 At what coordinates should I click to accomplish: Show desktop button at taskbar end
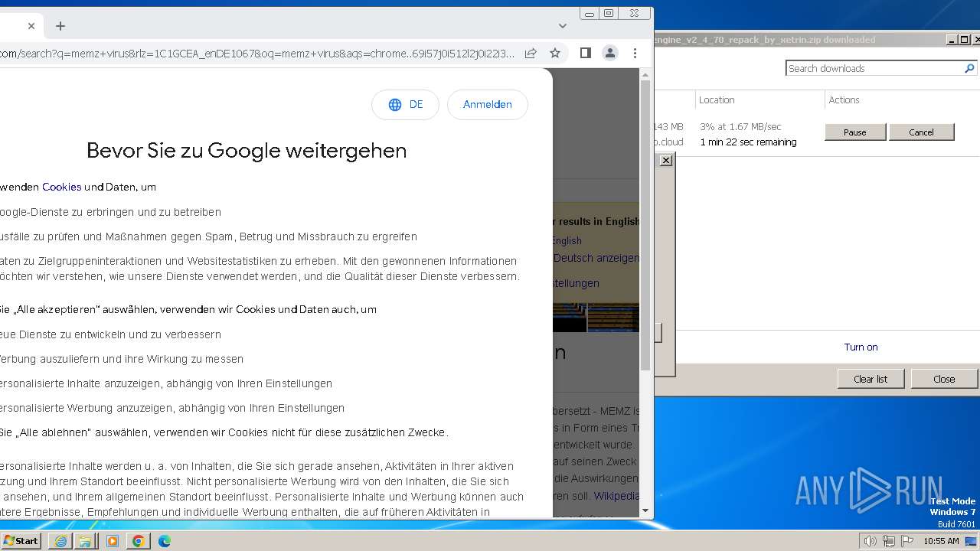click(x=971, y=541)
